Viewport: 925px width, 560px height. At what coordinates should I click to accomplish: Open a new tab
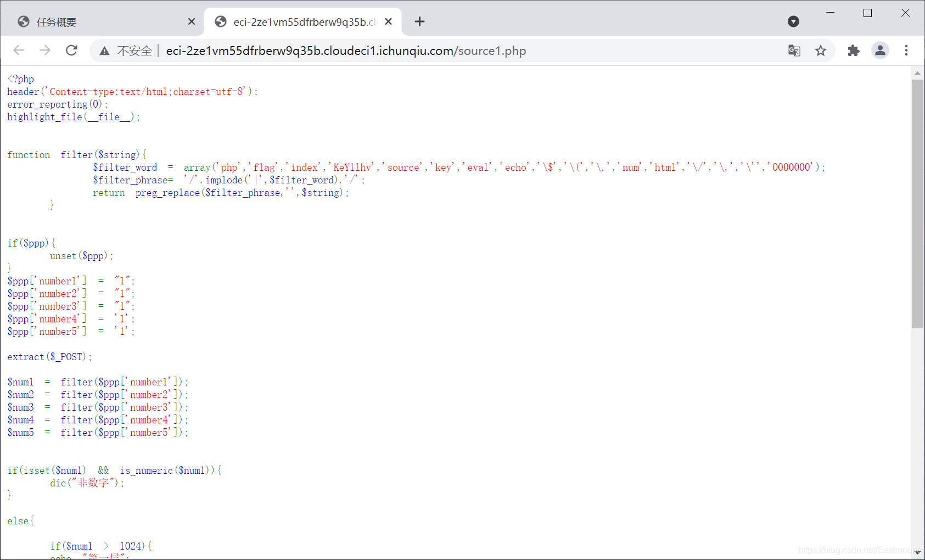tap(419, 21)
